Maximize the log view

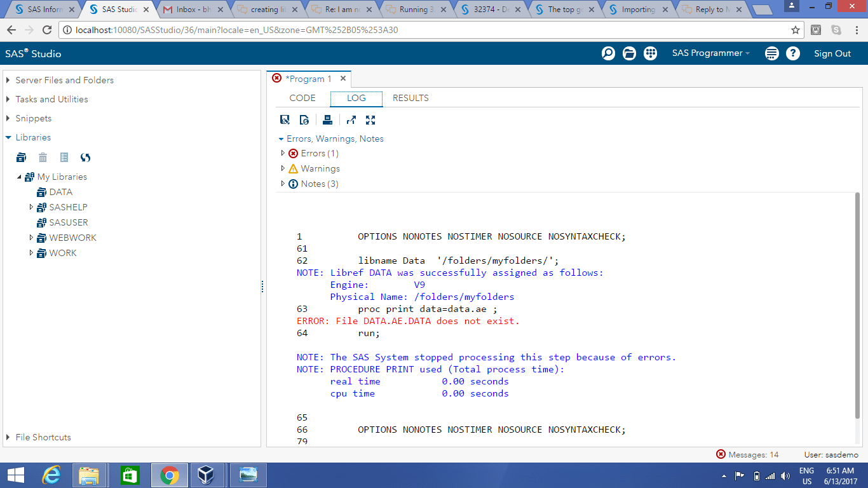[370, 119]
